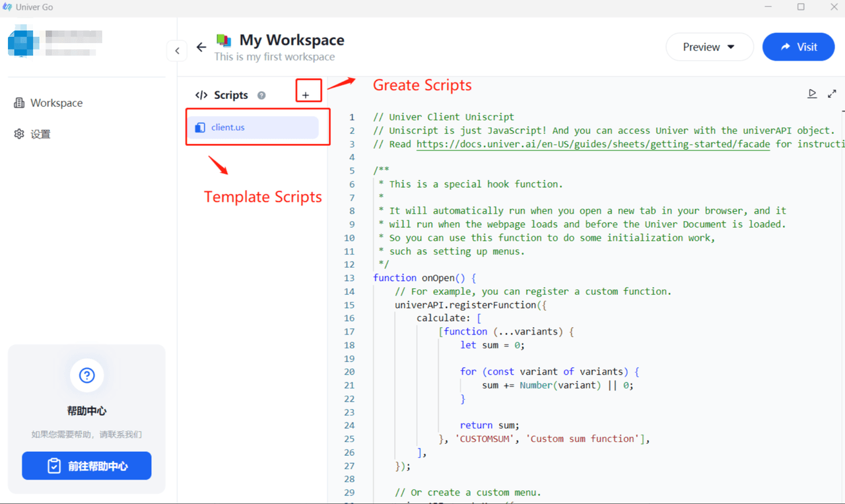Click the Univer Go app logo in title bar
The height and width of the screenshot is (504, 845).
click(x=7, y=7)
